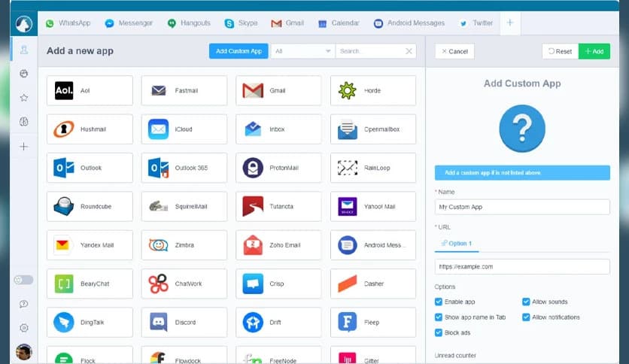Click the Reset button

(560, 51)
